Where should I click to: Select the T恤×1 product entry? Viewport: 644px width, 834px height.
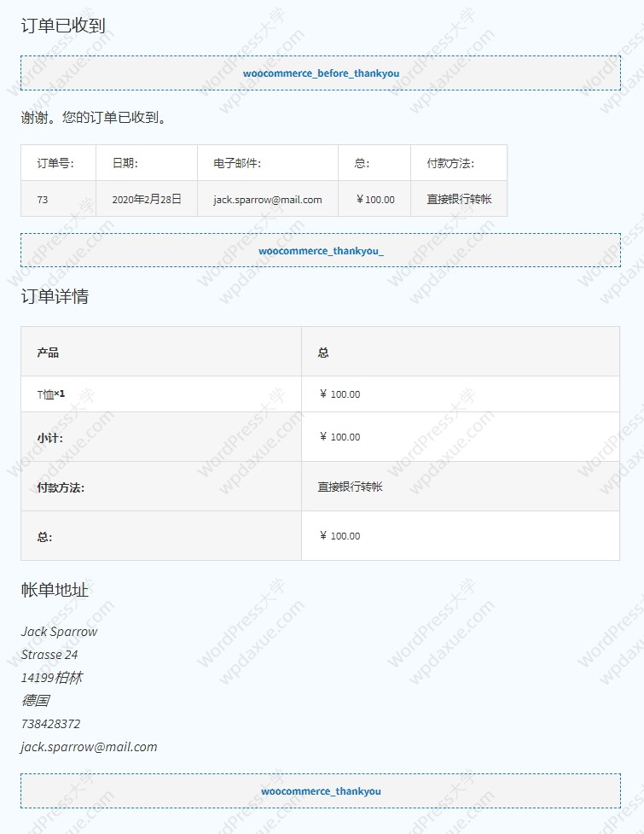(51, 394)
